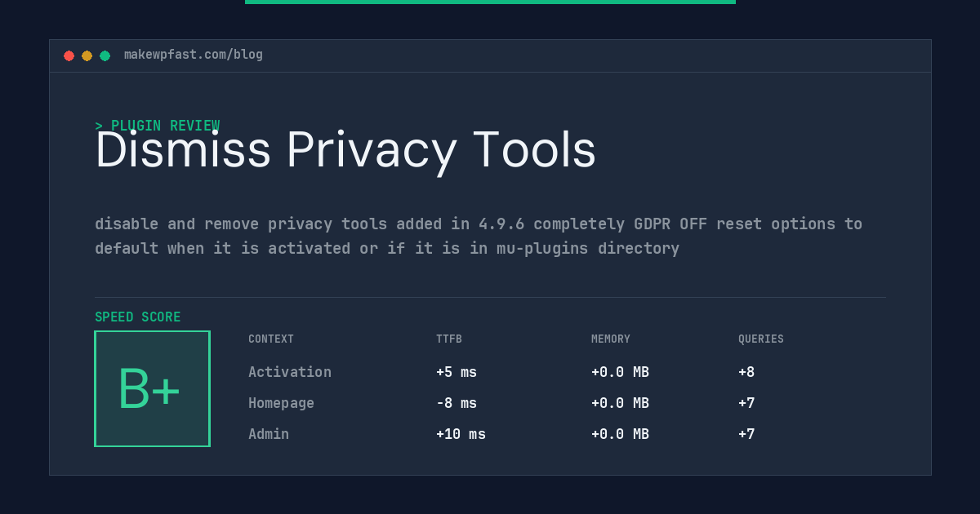Click Admin memory value '+0.0 MB'
Screen dimensions: 980x514
pyautogui.click(x=621, y=434)
